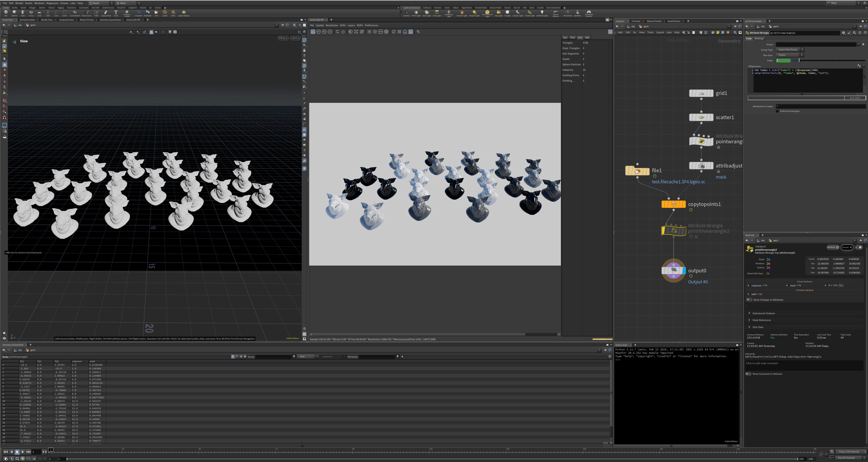This screenshot has width=868, height=462.
Task: Toggle the path attribute visualizer dot
Action: tap(749, 294)
